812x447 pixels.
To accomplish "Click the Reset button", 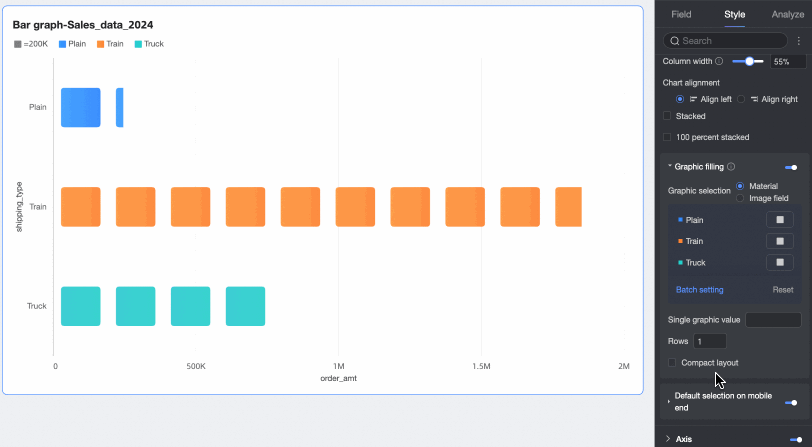I will [782, 290].
